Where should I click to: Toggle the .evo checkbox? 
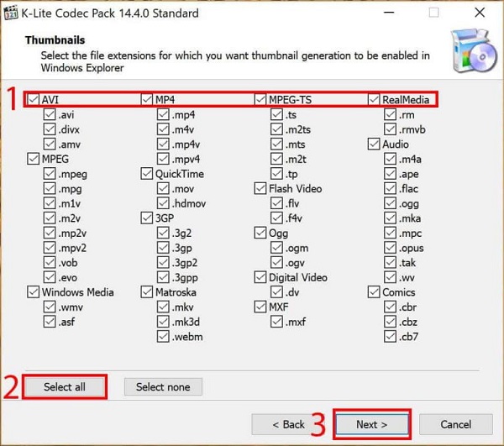coord(50,277)
